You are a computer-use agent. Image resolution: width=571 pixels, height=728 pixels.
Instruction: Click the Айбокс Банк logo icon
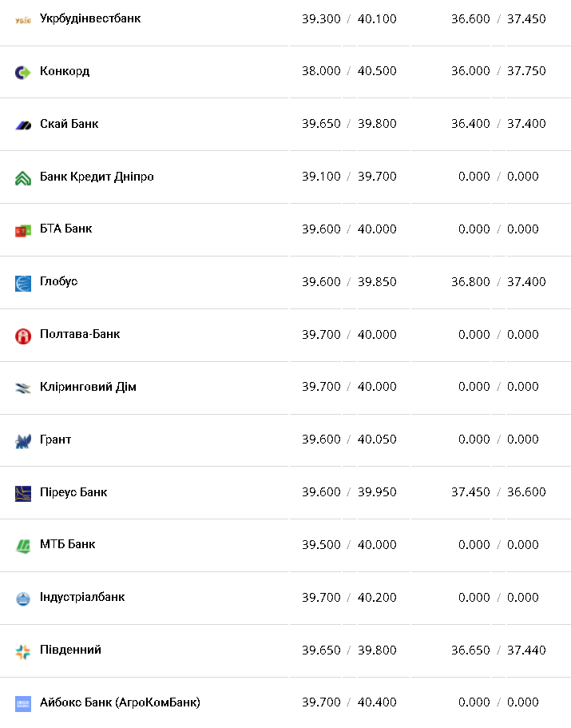23,703
